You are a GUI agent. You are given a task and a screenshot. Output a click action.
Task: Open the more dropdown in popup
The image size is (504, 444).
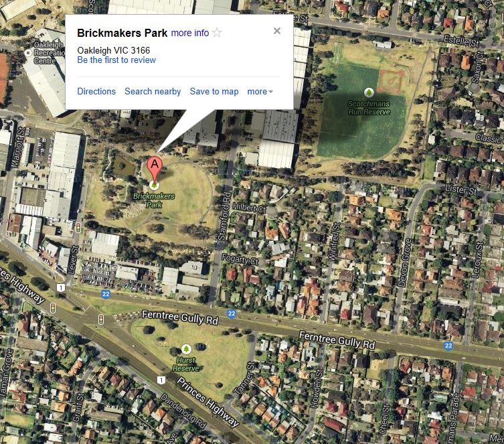pyautogui.click(x=260, y=92)
